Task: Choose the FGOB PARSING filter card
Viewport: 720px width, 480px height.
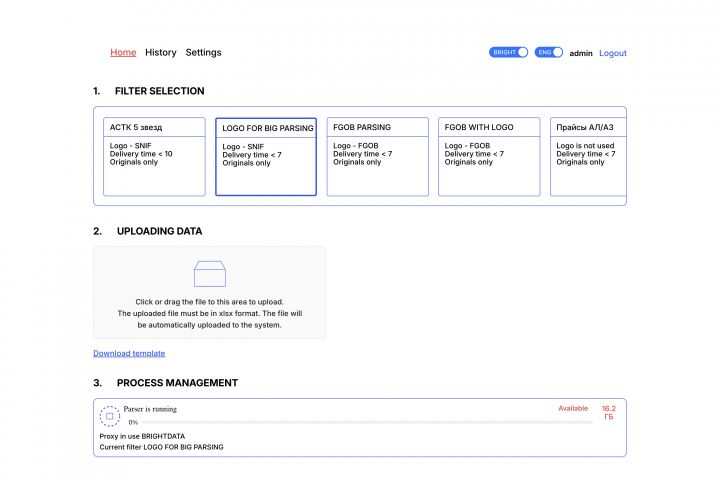Action: [377, 156]
